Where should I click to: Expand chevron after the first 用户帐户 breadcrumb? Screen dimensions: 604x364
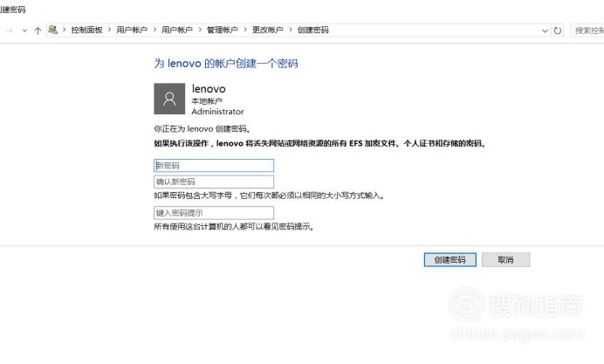pyautogui.click(x=154, y=30)
